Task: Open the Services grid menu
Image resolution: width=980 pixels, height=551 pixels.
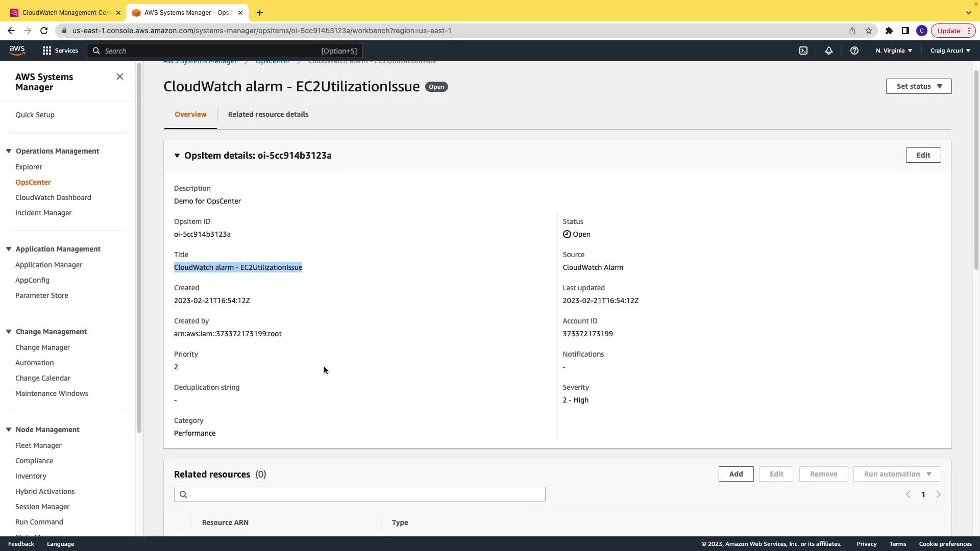Action: point(60,51)
